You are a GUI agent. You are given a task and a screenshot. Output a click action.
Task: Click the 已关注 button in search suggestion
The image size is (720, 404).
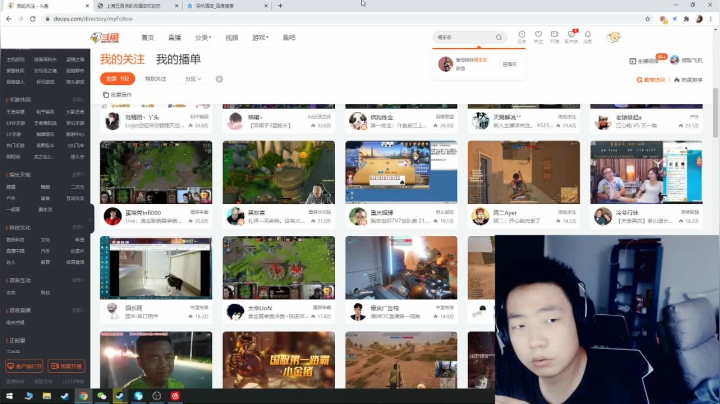[x=509, y=64]
